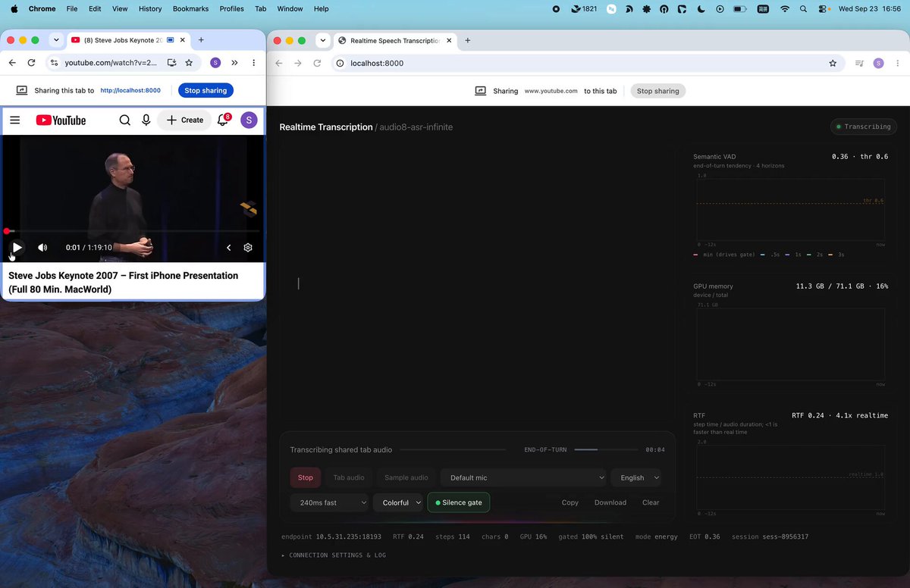Click into the transcription text area
This screenshot has height=588, width=910.
click(x=477, y=283)
